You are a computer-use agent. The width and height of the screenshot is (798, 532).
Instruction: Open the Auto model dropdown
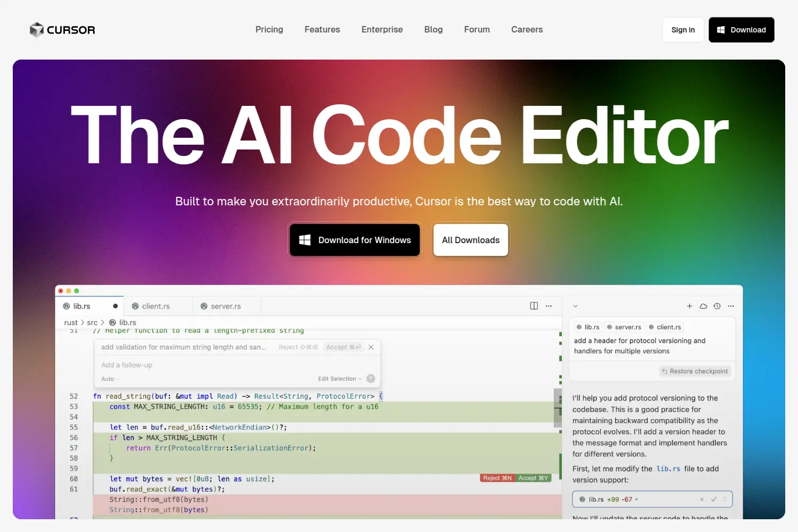tap(110, 379)
